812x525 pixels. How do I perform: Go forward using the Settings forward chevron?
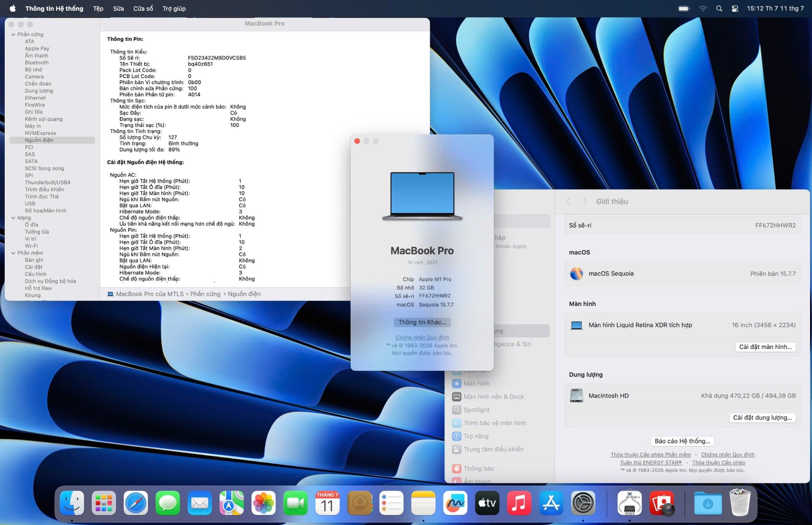[584, 202]
